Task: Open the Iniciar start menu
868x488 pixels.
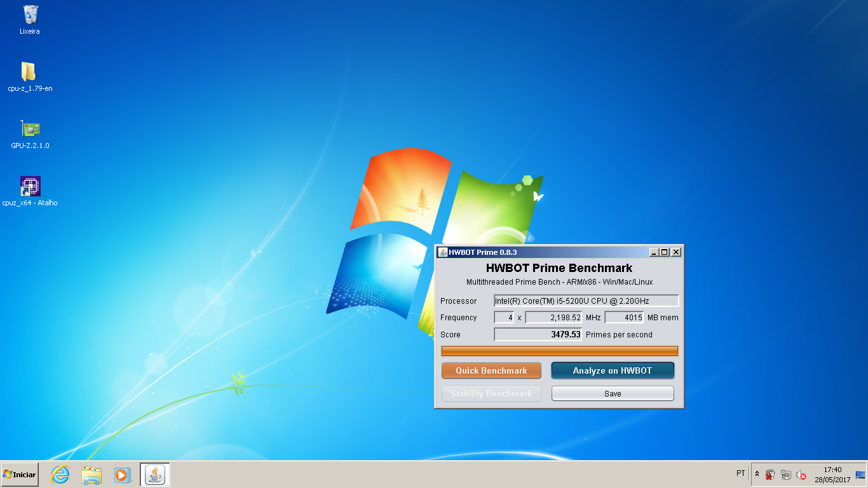Action: [x=20, y=474]
